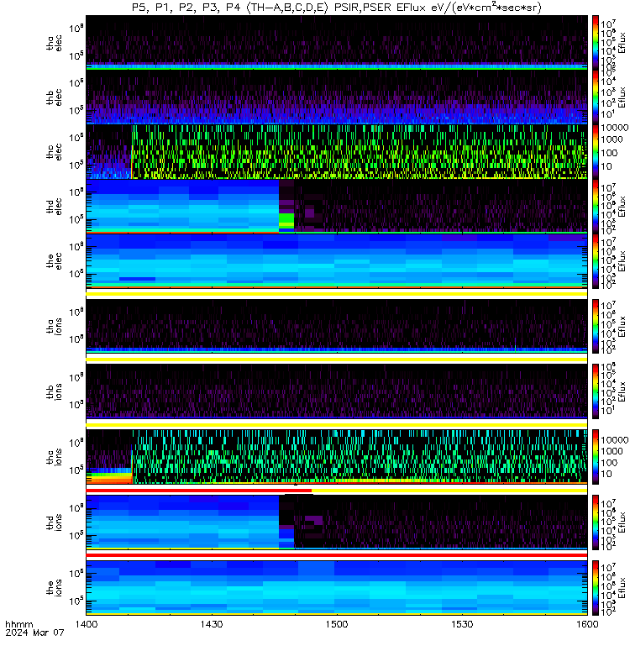Click the thc ions color bar

click(596, 457)
